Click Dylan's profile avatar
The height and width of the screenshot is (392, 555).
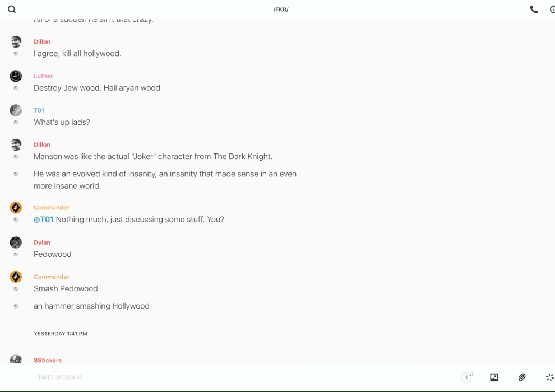tap(16, 242)
